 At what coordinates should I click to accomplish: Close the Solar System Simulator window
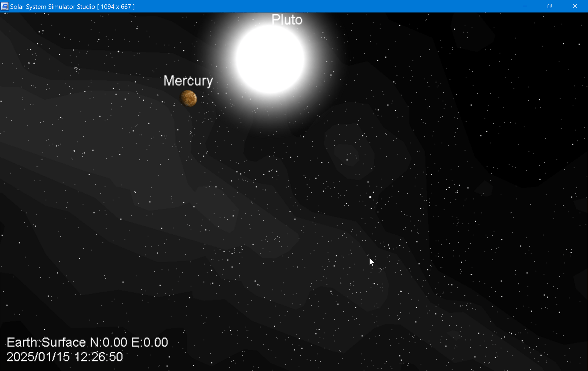(575, 6)
